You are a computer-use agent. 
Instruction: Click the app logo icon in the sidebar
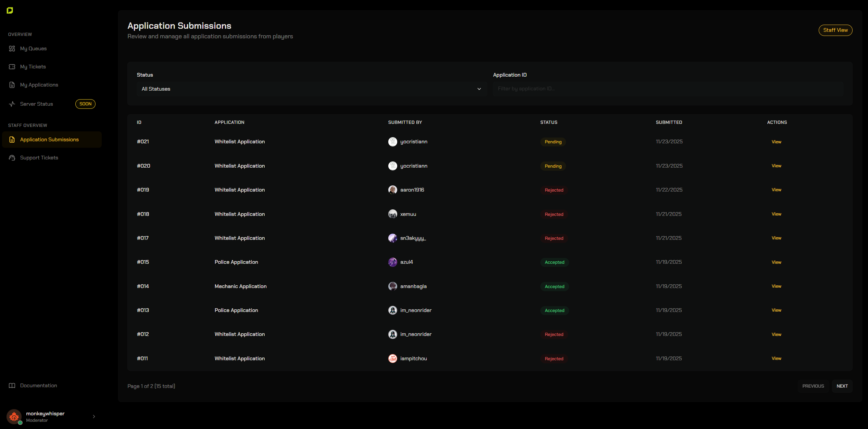10,11
